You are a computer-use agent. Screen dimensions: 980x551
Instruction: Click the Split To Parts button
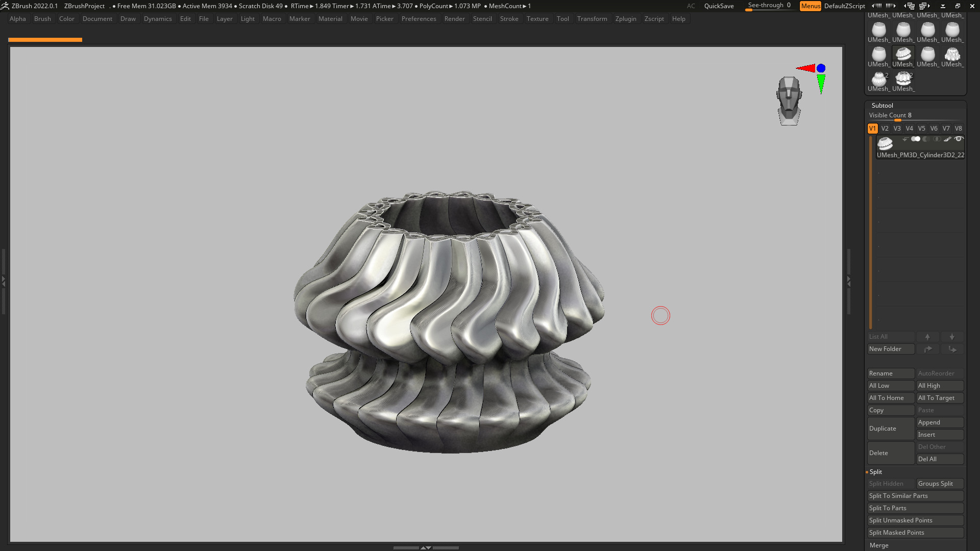(915, 508)
